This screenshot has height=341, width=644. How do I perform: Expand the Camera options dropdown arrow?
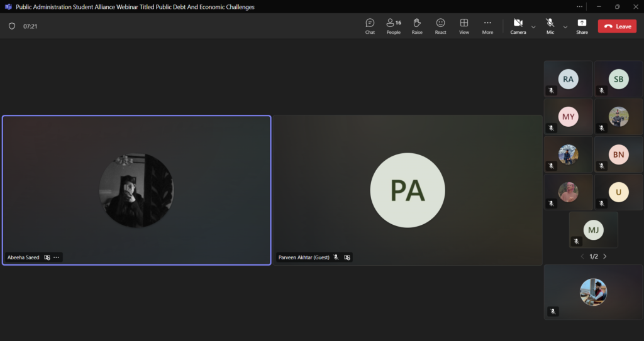(x=533, y=27)
